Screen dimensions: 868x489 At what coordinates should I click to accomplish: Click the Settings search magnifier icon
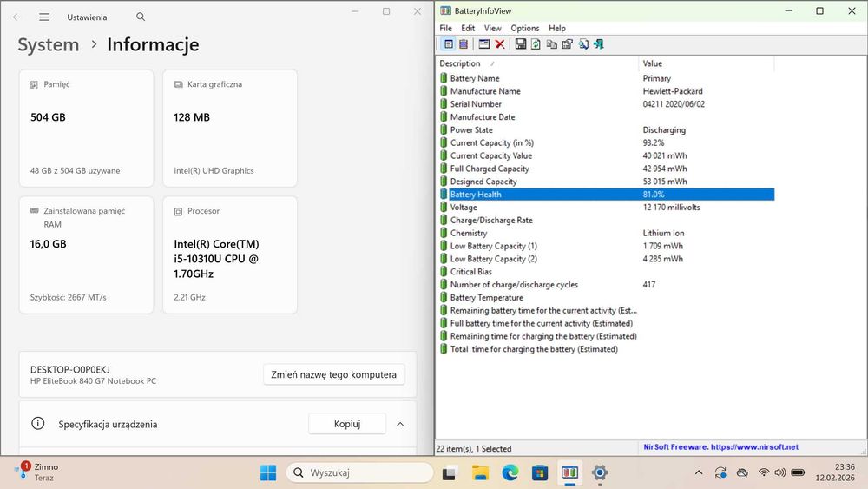point(141,17)
